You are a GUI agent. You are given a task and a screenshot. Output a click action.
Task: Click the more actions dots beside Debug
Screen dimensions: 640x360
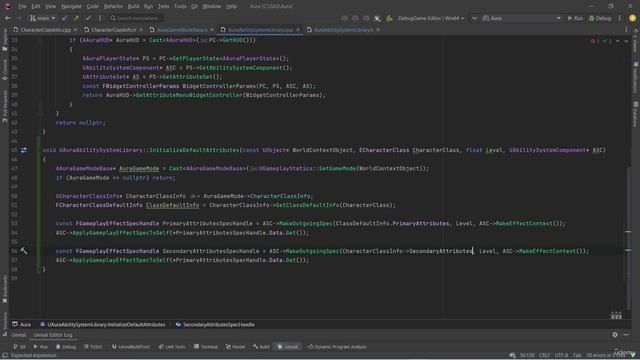pos(620,18)
